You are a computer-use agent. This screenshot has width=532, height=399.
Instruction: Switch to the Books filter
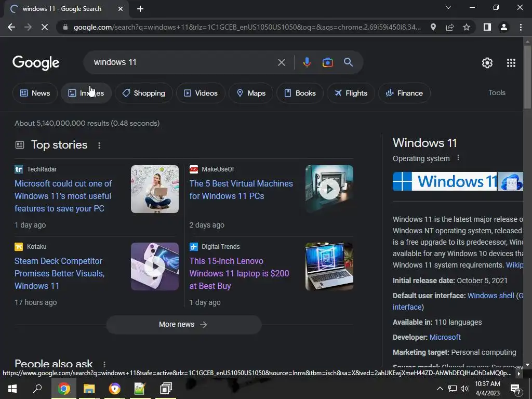click(300, 93)
